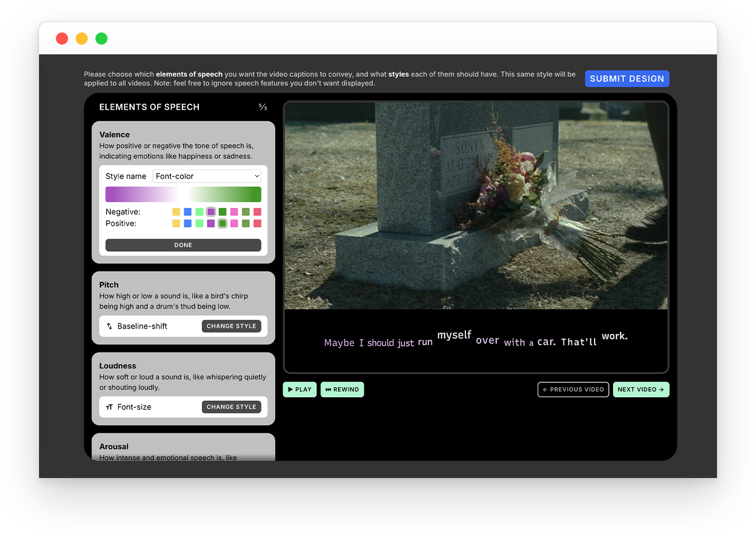Viewport: 756px width, 534px height.
Task: Click the rewind icon below the video
Action: point(329,389)
